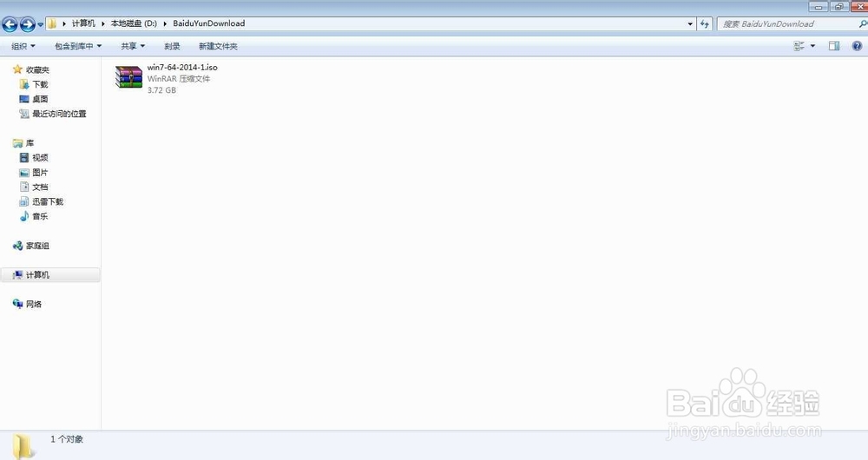
Task: Select 家庭组 in navigation pane
Action: tap(37, 246)
